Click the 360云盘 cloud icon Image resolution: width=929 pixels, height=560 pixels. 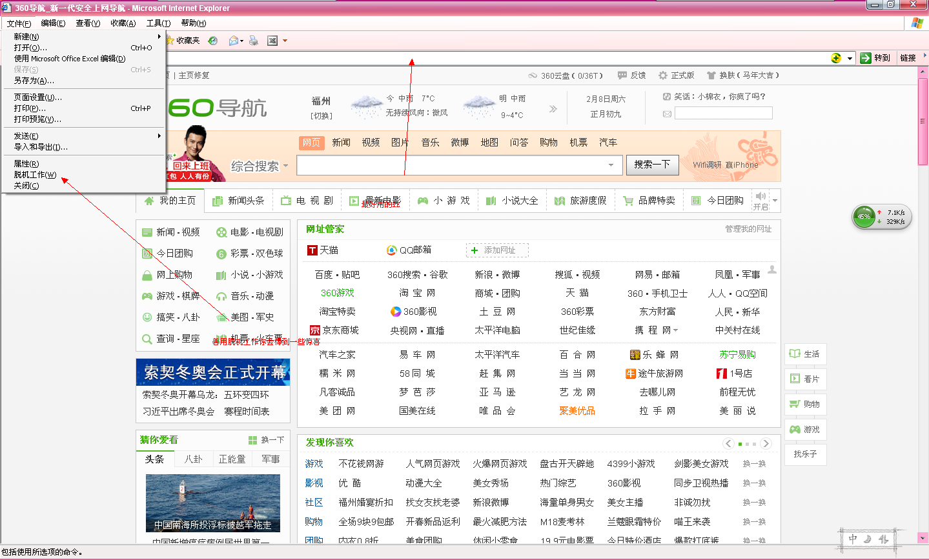(533, 75)
